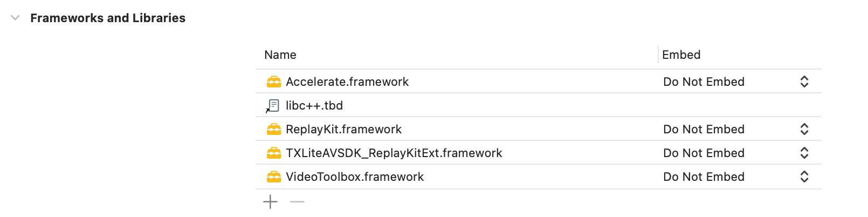Open embed dropdown for ReplayKit.framework

tap(804, 130)
